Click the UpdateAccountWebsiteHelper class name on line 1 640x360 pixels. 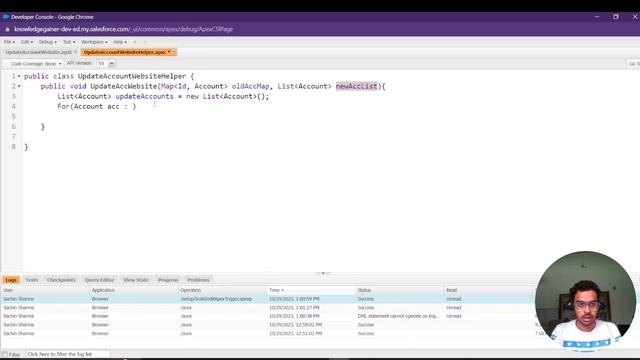coord(132,76)
